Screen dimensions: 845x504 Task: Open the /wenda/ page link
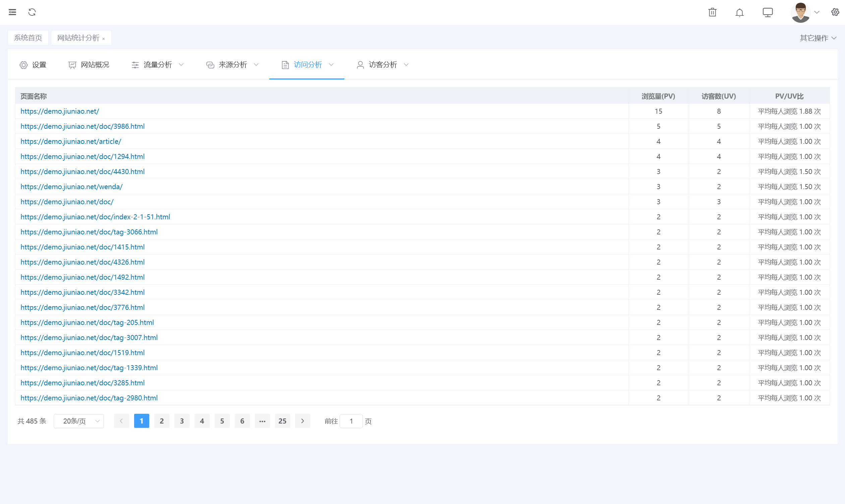click(71, 187)
